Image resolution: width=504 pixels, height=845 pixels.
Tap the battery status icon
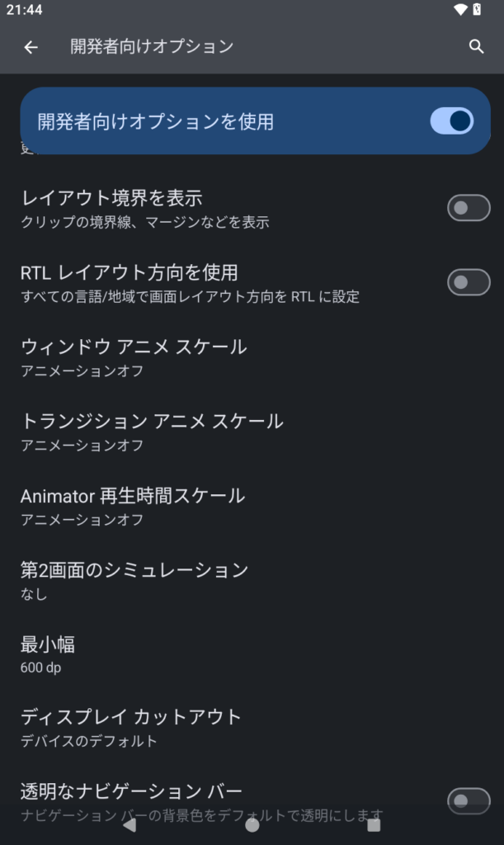pos(477,10)
